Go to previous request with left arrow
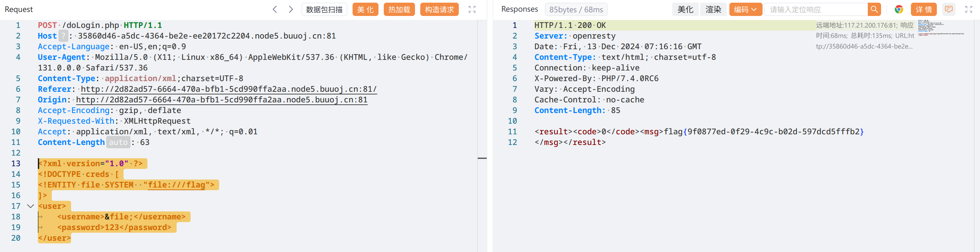Viewport: 980px width, 252px height. point(275,9)
